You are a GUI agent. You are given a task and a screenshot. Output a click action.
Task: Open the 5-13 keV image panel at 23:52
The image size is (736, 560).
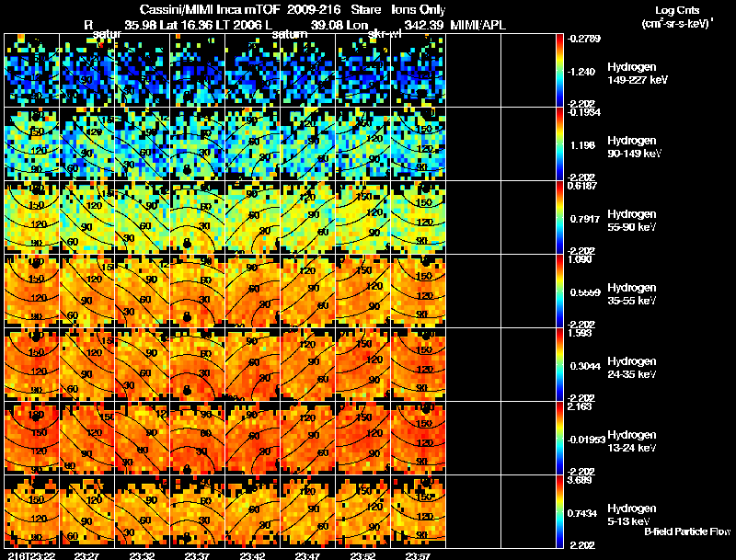coord(362,512)
